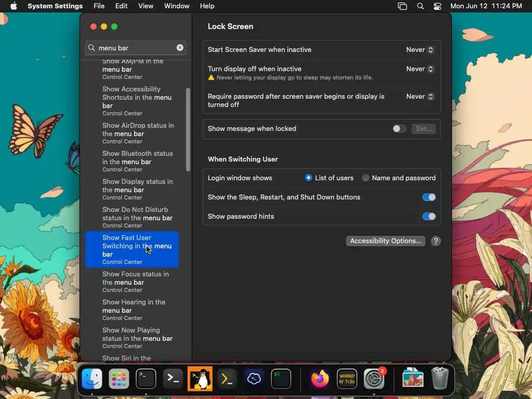The image size is (532, 399).
Task: Open the help question mark button
Action: [436, 241]
